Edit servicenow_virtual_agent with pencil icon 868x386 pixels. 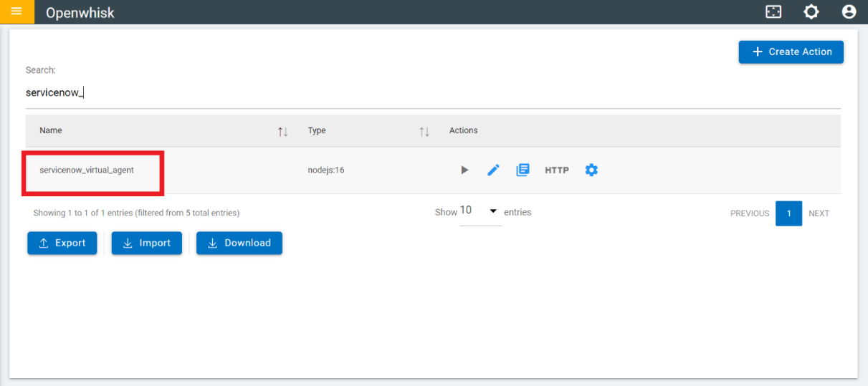click(493, 170)
